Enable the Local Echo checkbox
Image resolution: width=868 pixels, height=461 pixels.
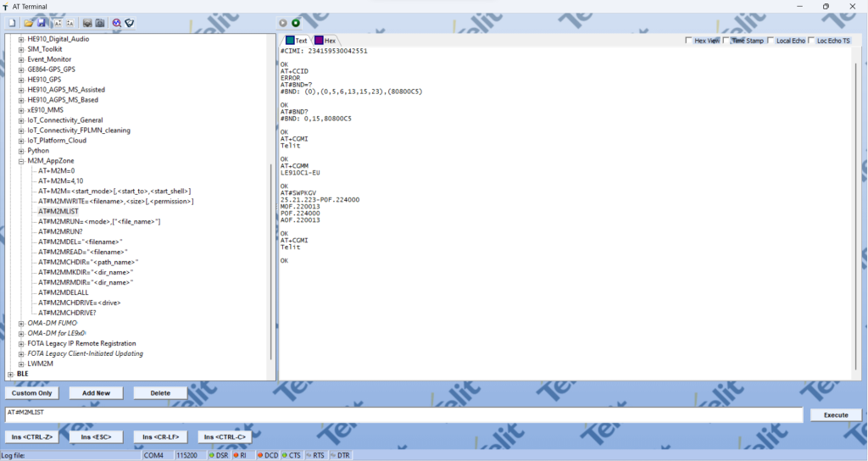(771, 41)
